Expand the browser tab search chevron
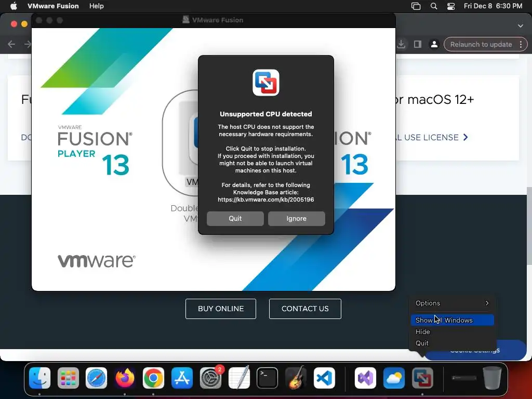This screenshot has height=399, width=532. point(521,26)
